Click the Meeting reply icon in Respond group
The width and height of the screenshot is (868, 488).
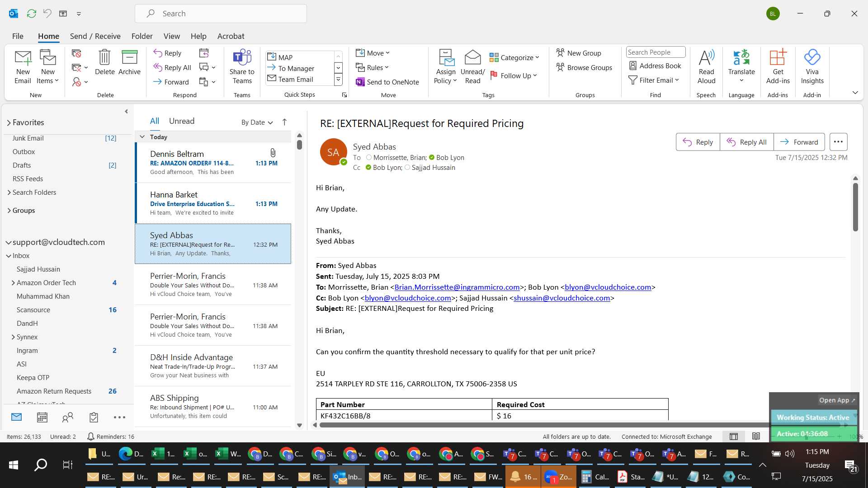[204, 53]
